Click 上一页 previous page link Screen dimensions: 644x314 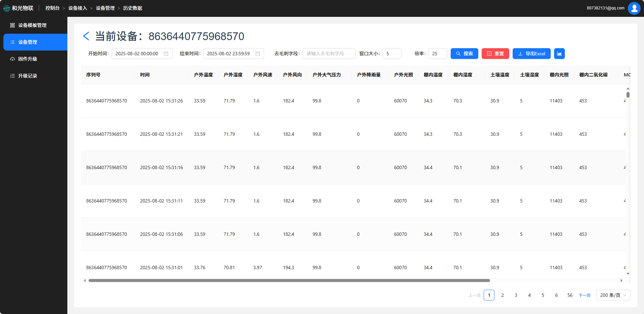point(475,295)
